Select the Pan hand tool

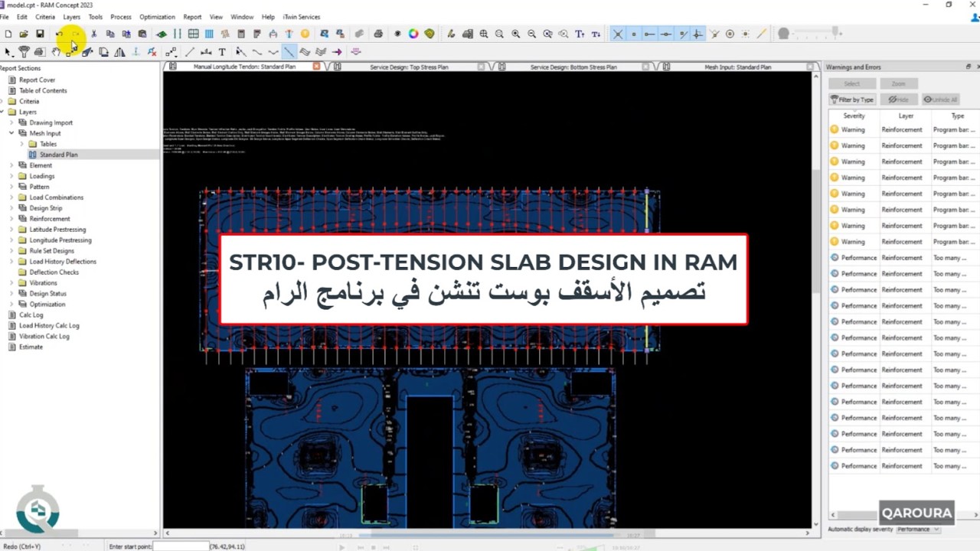tap(56, 52)
